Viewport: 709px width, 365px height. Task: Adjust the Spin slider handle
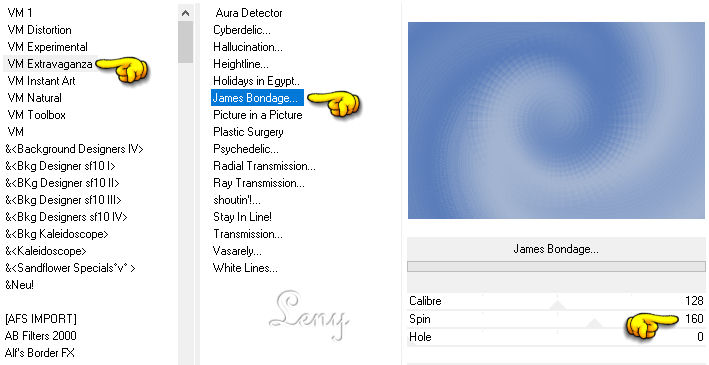[x=595, y=322]
